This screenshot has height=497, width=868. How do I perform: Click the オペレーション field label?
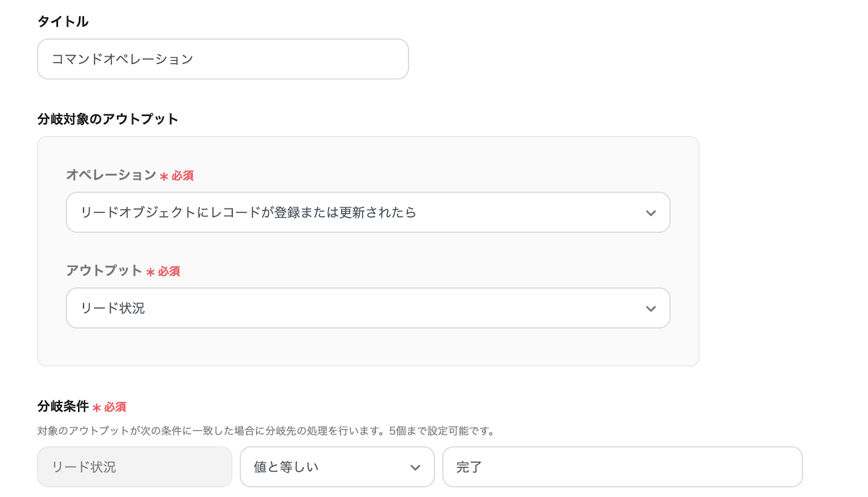[x=111, y=175]
